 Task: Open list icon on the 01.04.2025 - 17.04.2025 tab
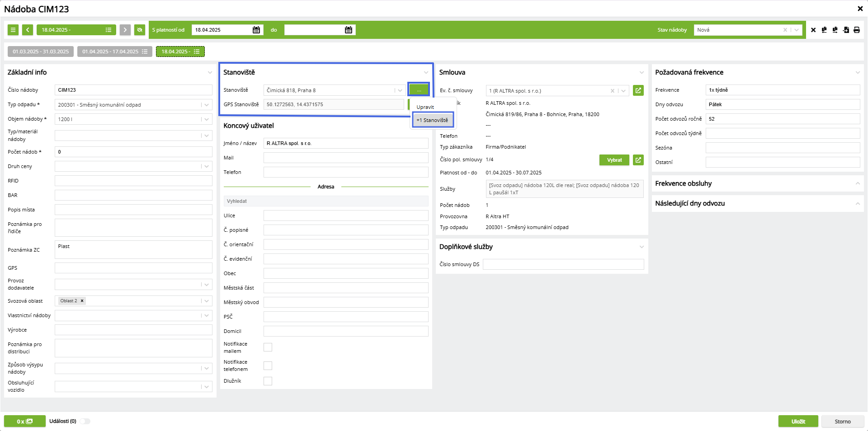(145, 52)
